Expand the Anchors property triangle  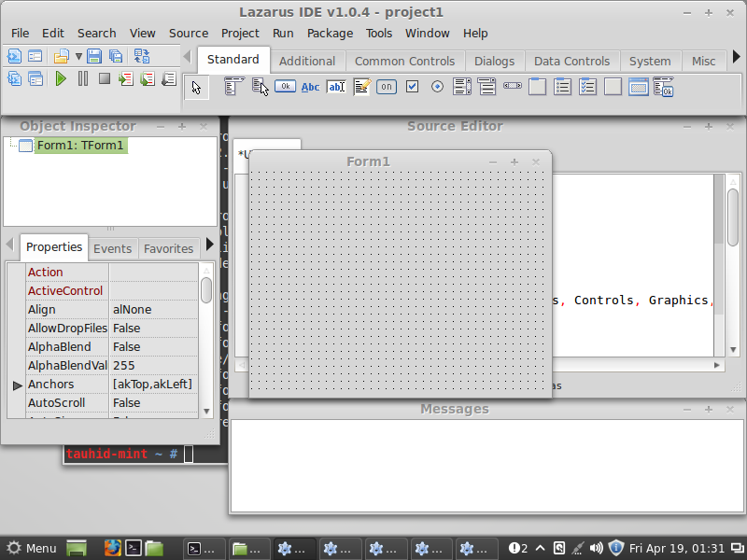coord(18,385)
